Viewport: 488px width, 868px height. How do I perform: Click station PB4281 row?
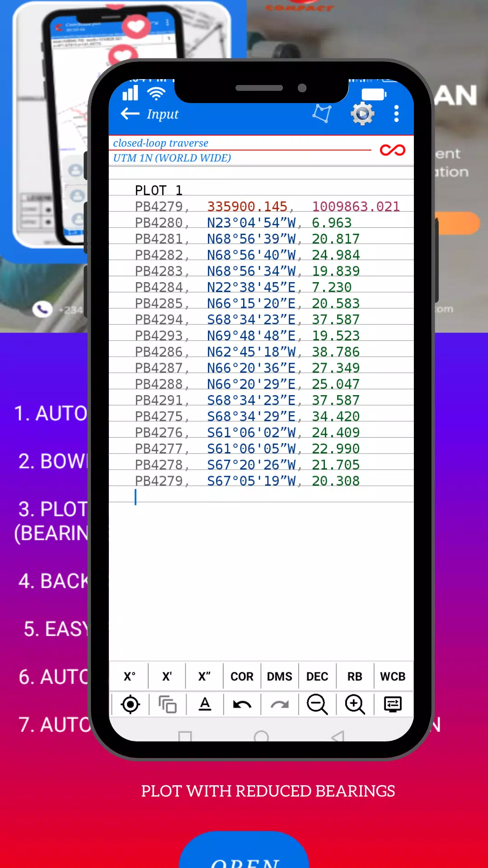261,239
